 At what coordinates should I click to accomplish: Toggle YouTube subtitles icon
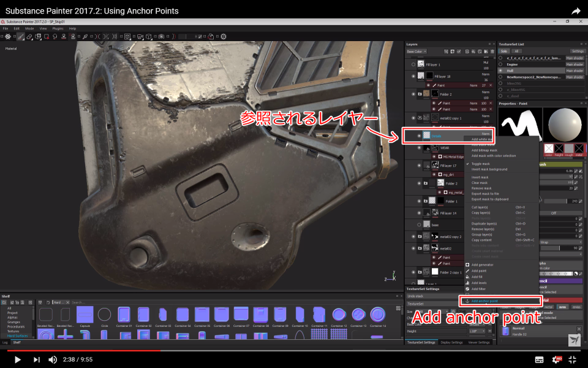(x=539, y=360)
